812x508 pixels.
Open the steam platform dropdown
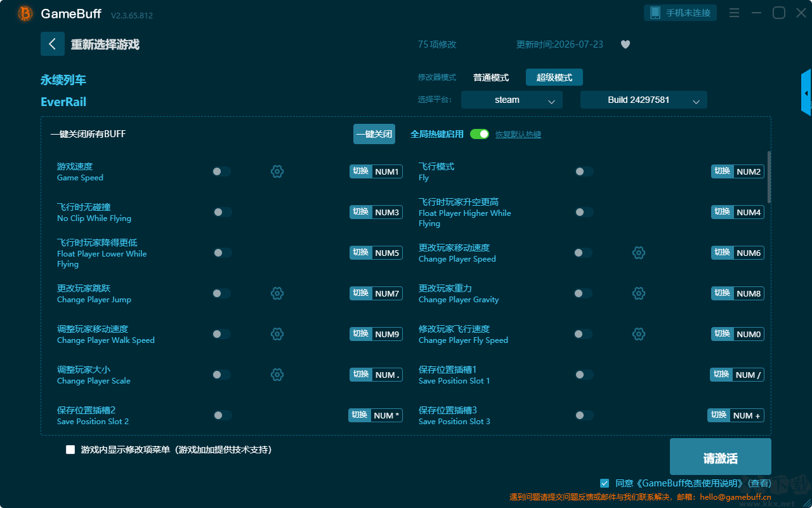click(x=512, y=100)
